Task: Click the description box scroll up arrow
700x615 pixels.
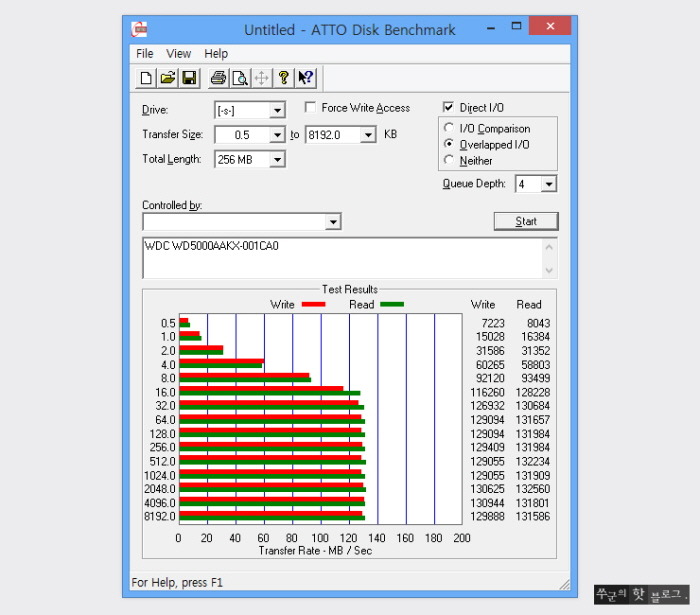Action: point(549,247)
